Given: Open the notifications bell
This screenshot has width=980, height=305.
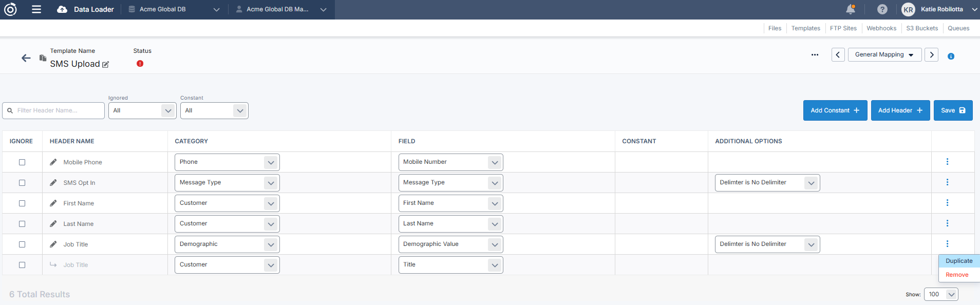Looking at the screenshot, I should (x=851, y=9).
